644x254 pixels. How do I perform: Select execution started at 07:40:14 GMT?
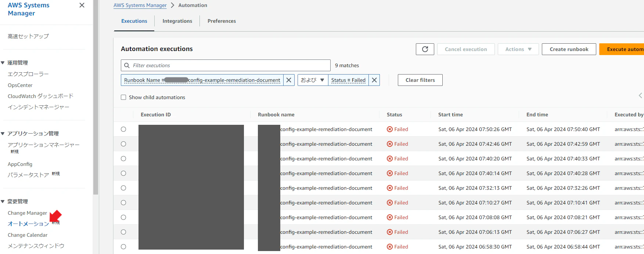click(x=123, y=173)
